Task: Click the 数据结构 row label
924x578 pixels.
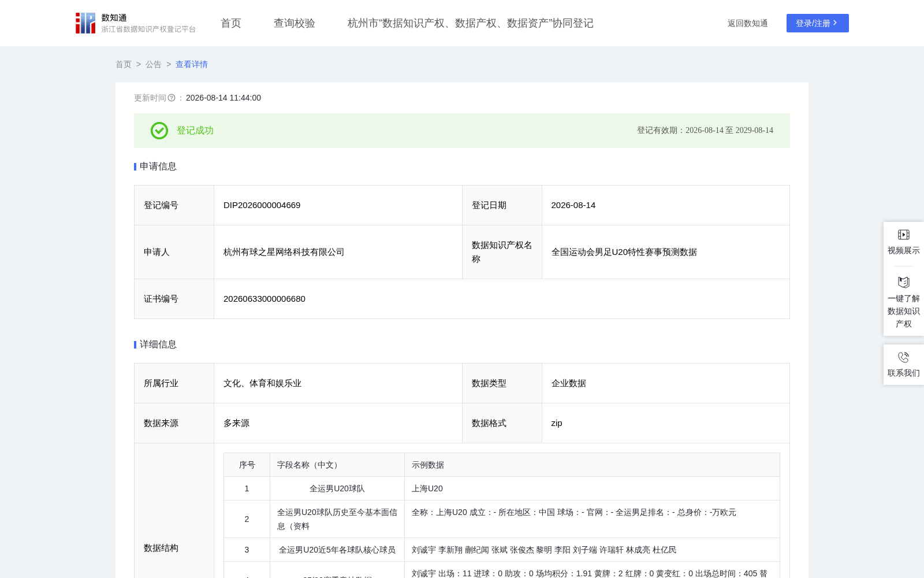Action: (x=161, y=548)
